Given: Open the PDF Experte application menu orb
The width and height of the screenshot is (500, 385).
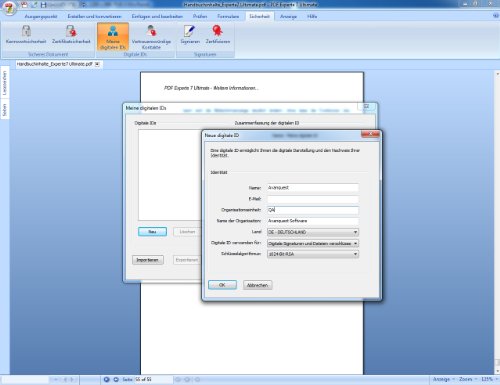Looking at the screenshot, I should 9,8.
